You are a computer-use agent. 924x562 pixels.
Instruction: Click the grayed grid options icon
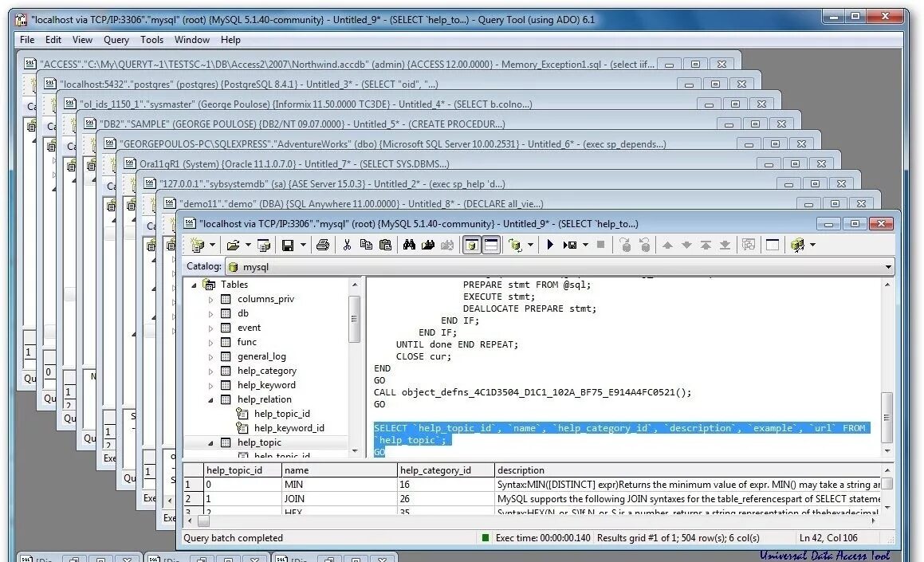(749, 245)
